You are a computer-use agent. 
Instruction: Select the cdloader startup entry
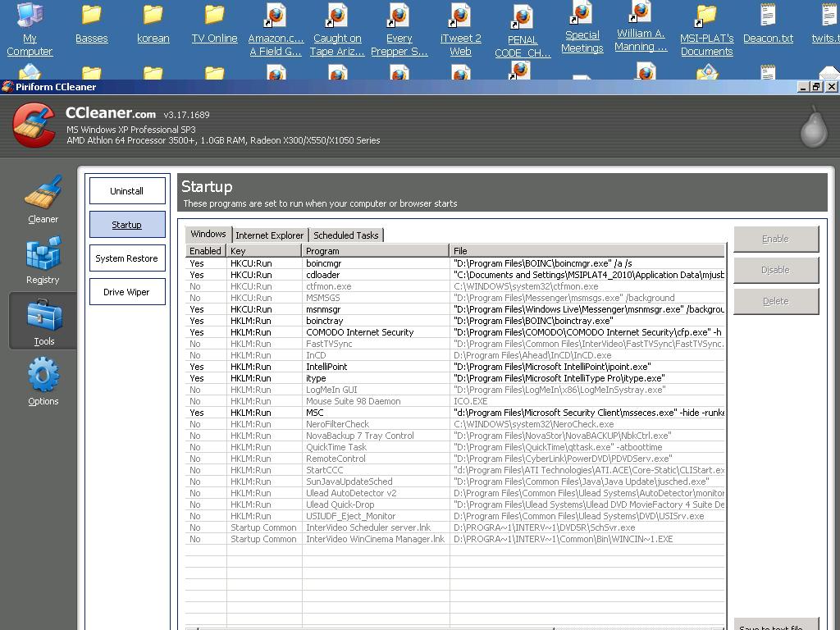(454, 275)
